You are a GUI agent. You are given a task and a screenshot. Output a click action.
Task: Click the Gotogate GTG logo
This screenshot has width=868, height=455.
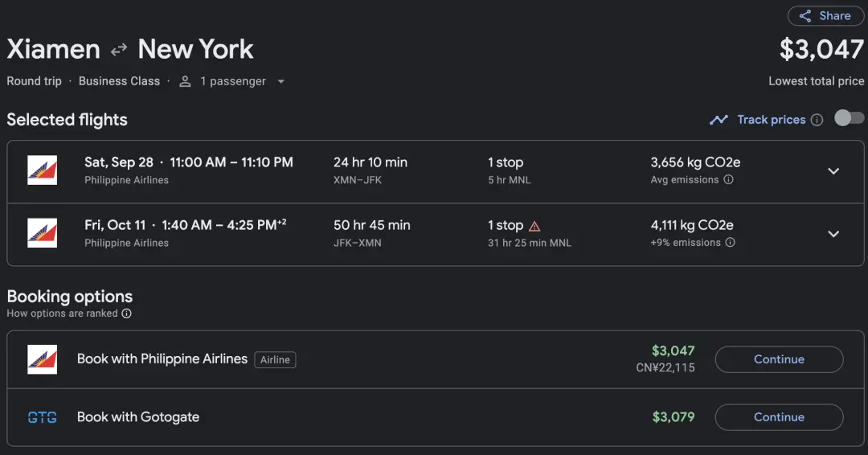[42, 417]
